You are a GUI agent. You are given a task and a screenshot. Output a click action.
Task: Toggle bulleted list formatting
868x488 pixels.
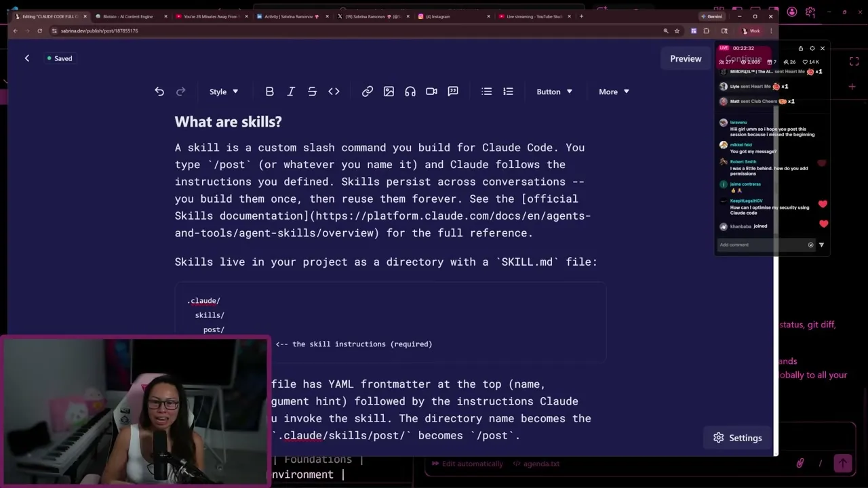[486, 91]
